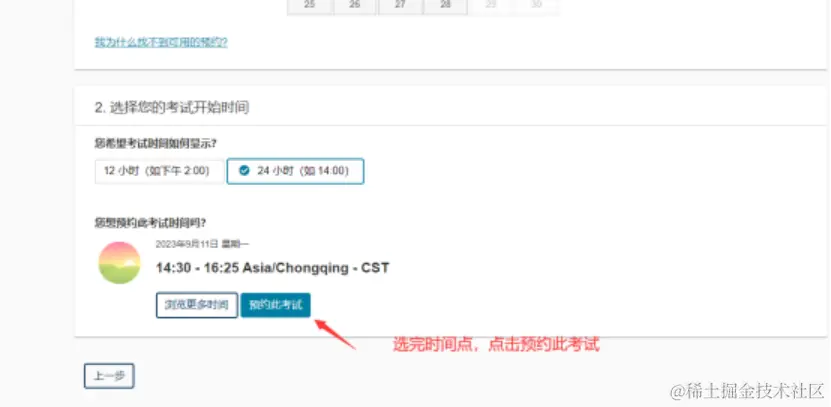Click the greyed-out day 29 cell
831x407 pixels.
point(491,6)
